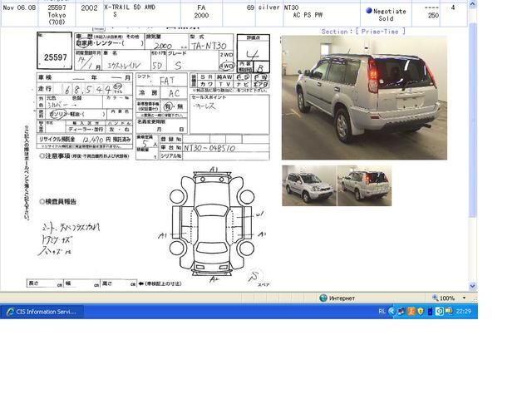Click the FA 2000 engine cell
The height and width of the screenshot is (399, 532).
(x=201, y=14)
